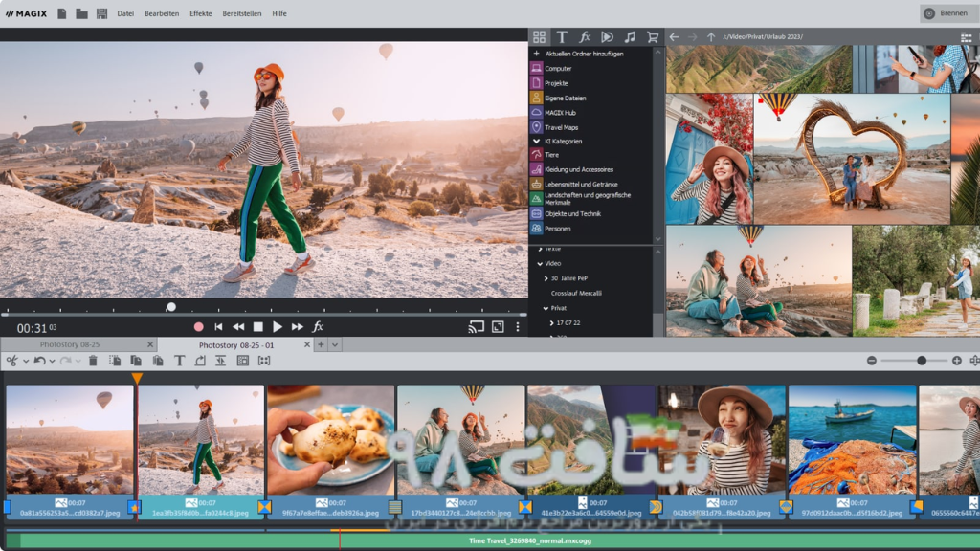Open the store cart icon
980x551 pixels.
(x=653, y=37)
